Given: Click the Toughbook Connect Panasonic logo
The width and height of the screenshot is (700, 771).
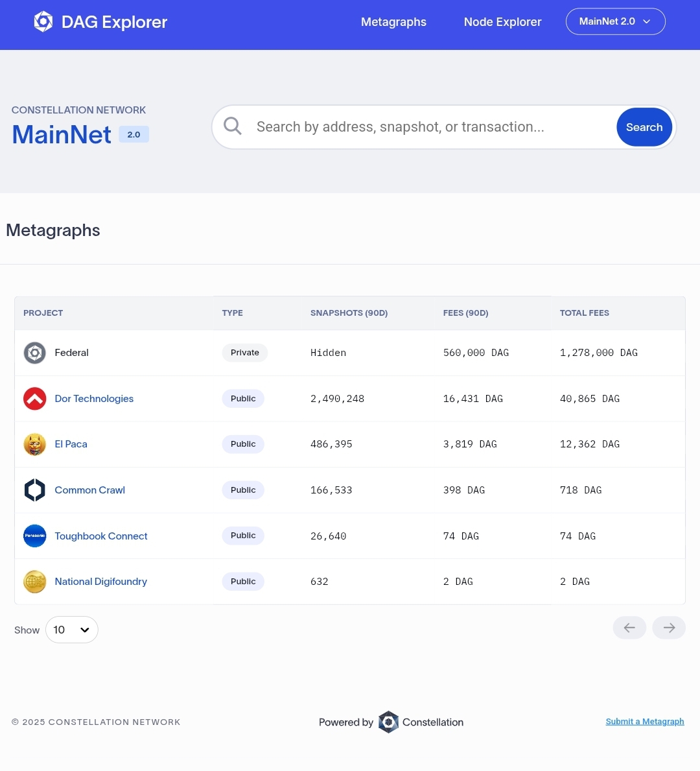Looking at the screenshot, I should coord(35,536).
